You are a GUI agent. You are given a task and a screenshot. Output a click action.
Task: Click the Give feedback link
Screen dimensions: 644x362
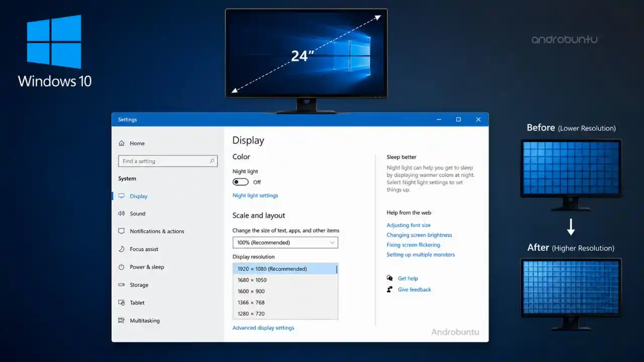coord(415,290)
